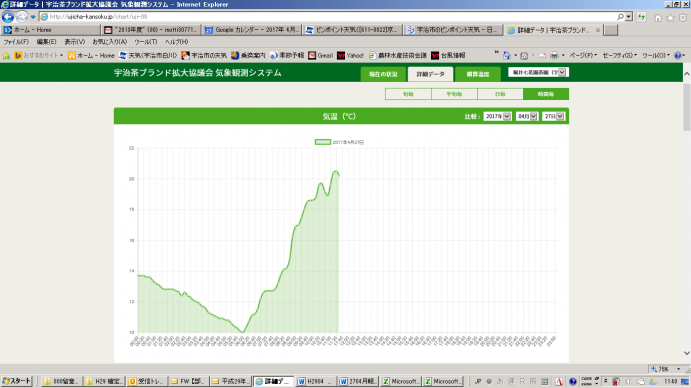
Task: Open the 2017年 year comparison dropdown
Action: [x=498, y=116]
